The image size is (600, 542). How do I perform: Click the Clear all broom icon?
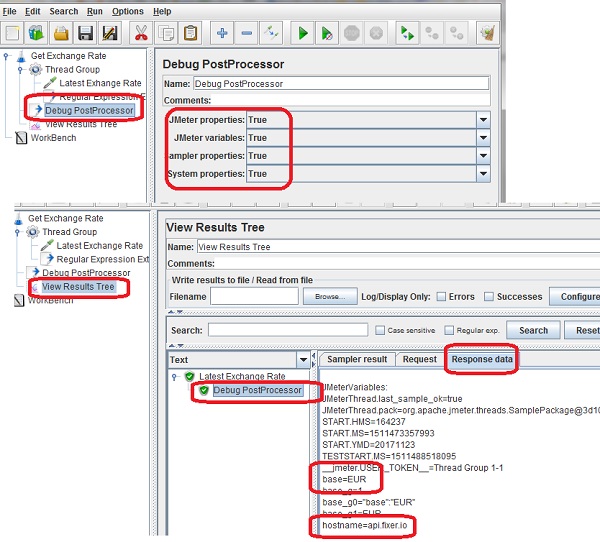coord(488,33)
